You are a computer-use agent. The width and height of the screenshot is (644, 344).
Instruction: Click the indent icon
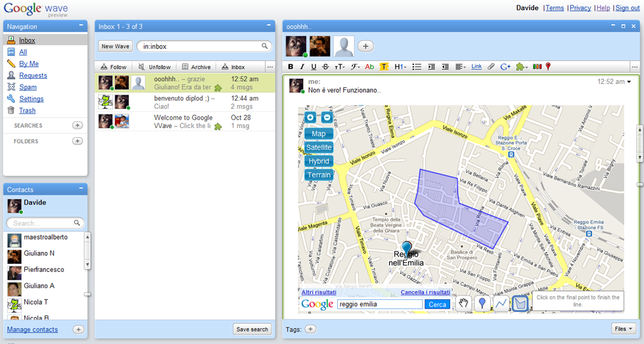pos(431,66)
